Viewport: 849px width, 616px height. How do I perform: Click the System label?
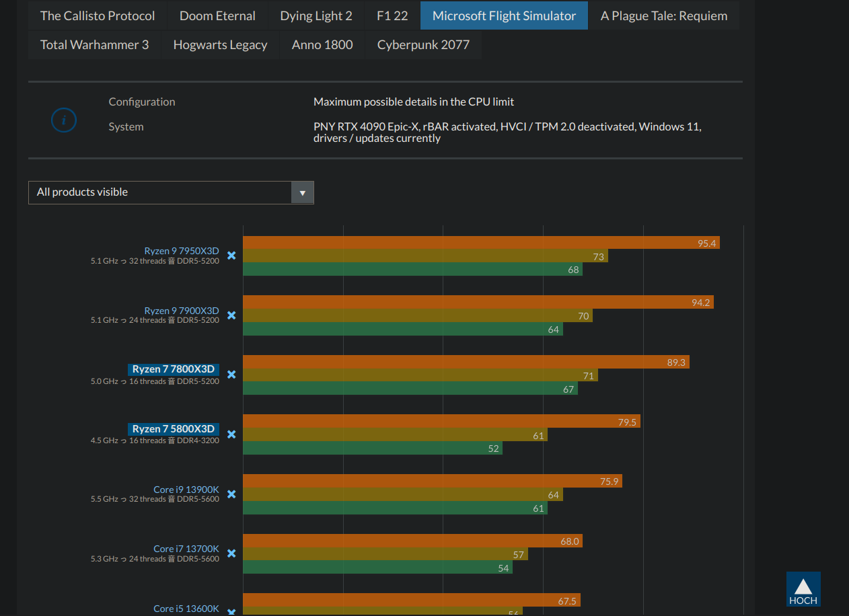click(x=126, y=126)
